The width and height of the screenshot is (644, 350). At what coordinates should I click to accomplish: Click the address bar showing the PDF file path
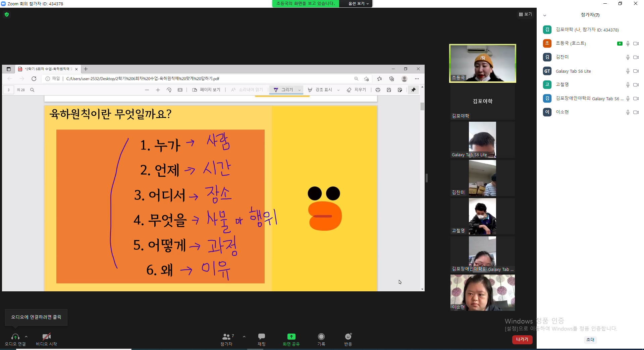198,78
